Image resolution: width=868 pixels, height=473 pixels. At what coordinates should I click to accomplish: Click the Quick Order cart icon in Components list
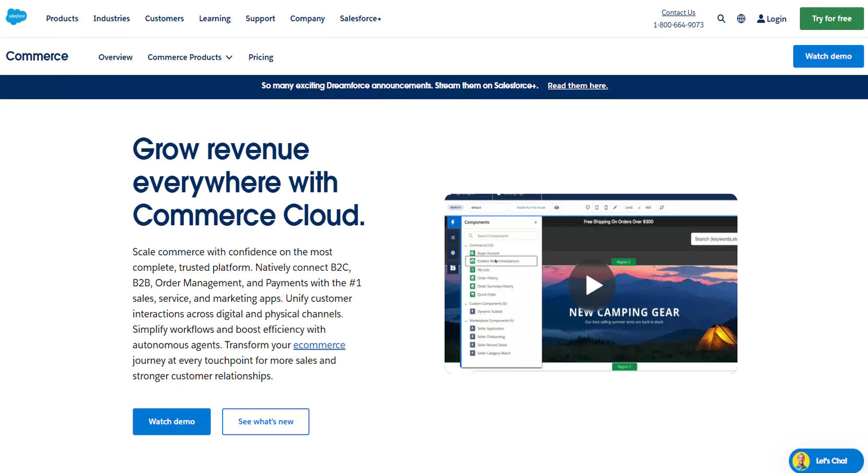(473, 294)
